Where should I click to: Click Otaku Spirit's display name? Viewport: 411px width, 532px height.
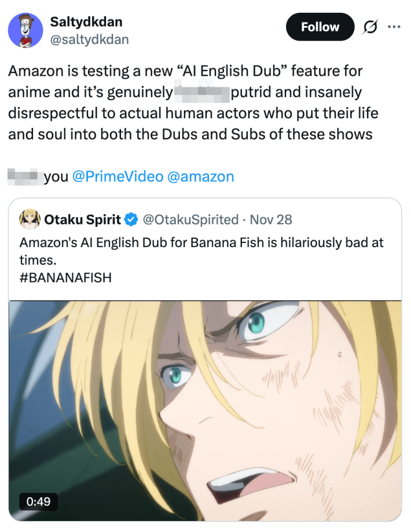pyautogui.click(x=85, y=219)
